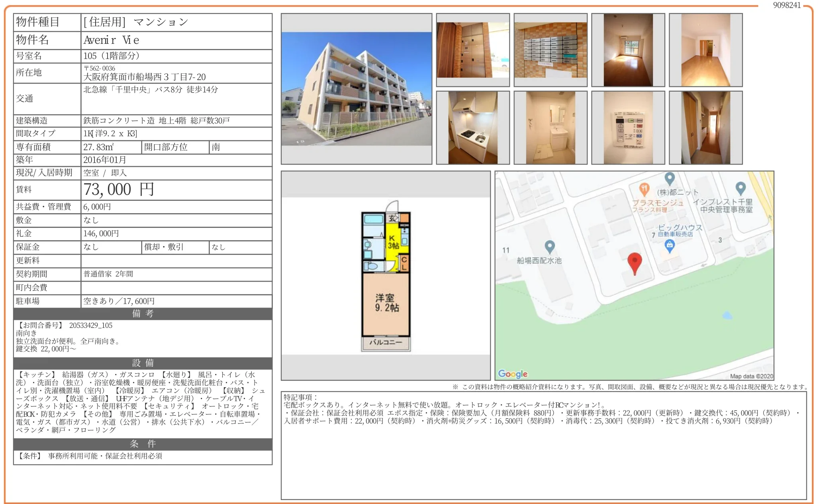Click the 73,000 円 rent value
The width and height of the screenshot is (819, 504).
point(119,190)
